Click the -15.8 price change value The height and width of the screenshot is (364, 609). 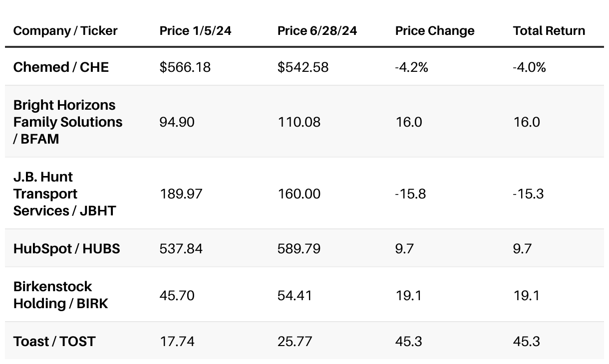(x=410, y=193)
